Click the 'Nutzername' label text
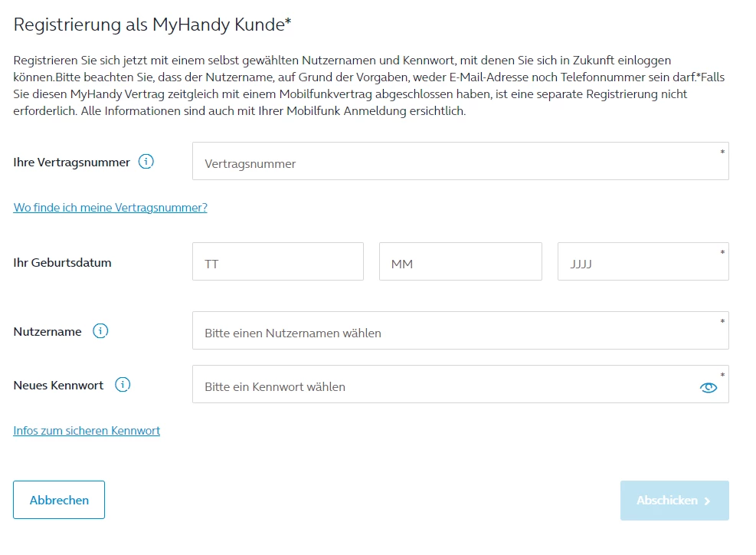Image resolution: width=756 pixels, height=555 pixels. [47, 332]
